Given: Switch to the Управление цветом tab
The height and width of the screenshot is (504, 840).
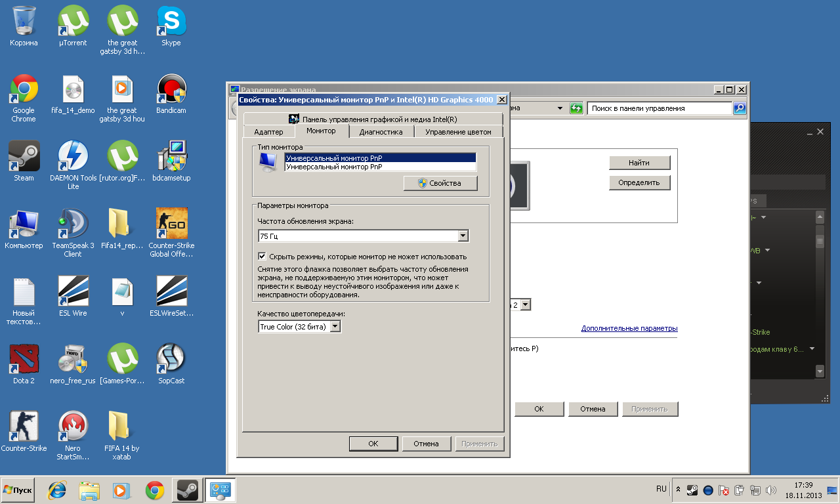Looking at the screenshot, I should point(458,132).
